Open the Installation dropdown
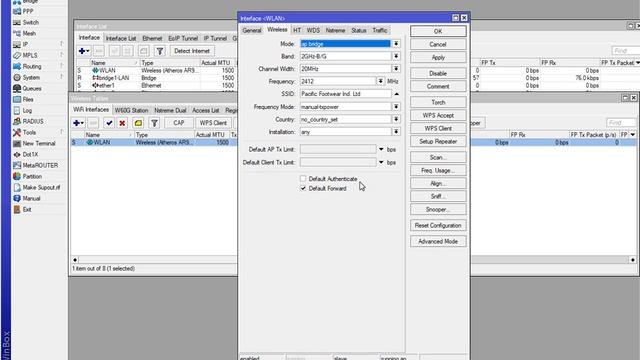Screen dimensions: 640x360 click(396, 132)
